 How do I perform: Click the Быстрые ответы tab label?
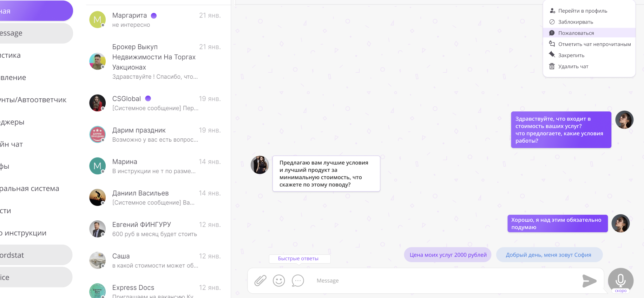tap(298, 259)
